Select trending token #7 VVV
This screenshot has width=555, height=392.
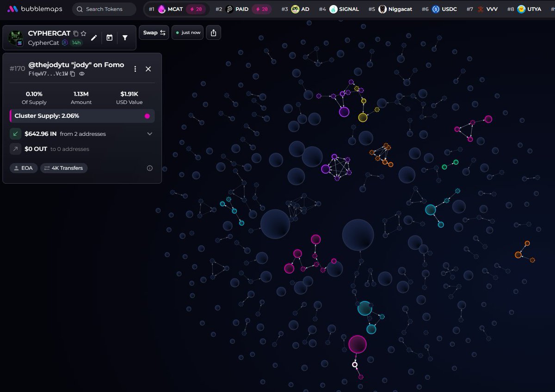pyautogui.click(x=482, y=9)
